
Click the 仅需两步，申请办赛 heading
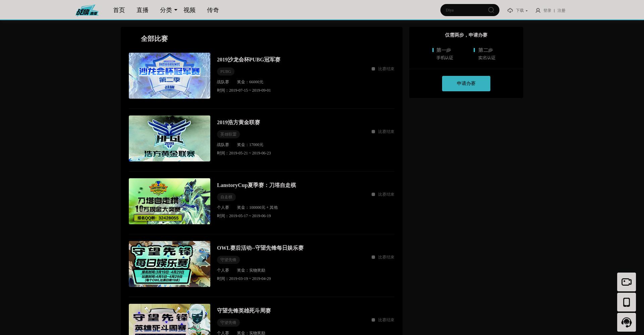[x=466, y=35]
